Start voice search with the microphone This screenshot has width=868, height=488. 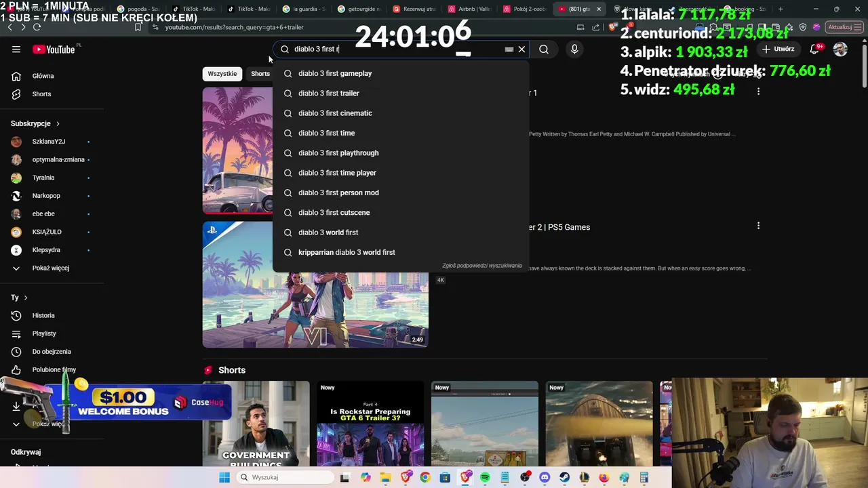point(574,49)
